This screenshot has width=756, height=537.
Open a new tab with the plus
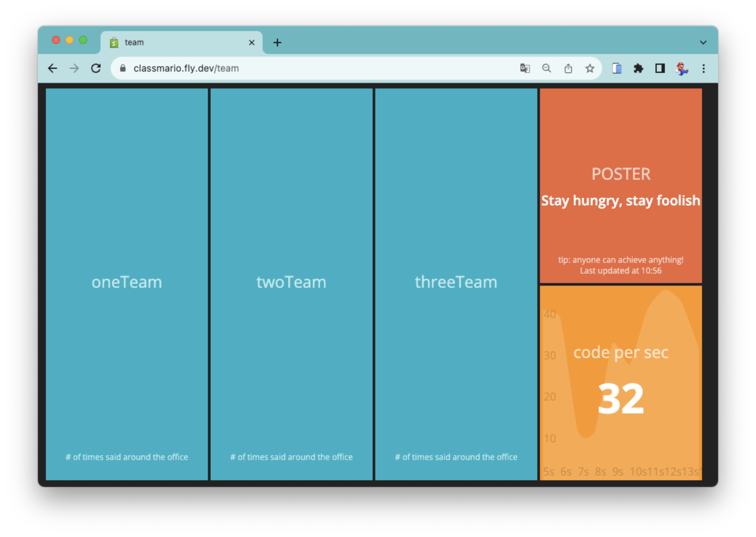pos(277,43)
